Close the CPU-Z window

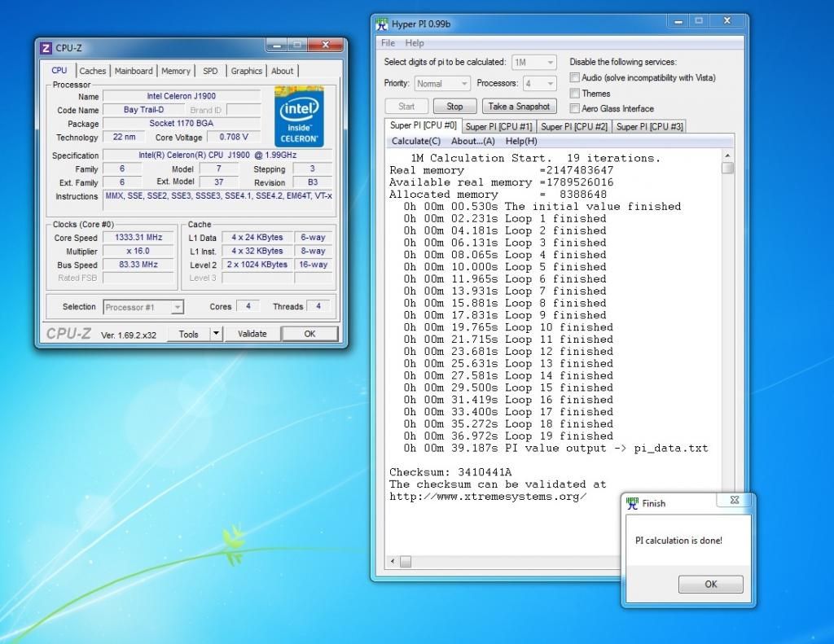pyautogui.click(x=326, y=46)
